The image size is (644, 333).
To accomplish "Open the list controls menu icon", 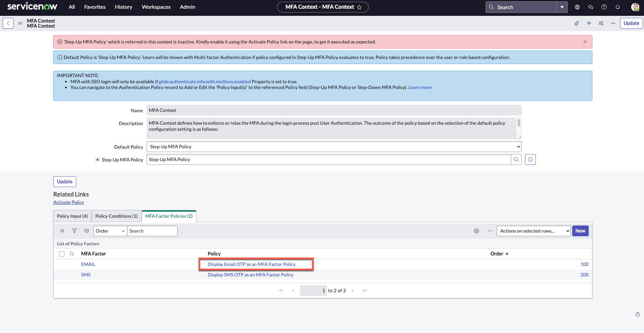I will coord(62,231).
